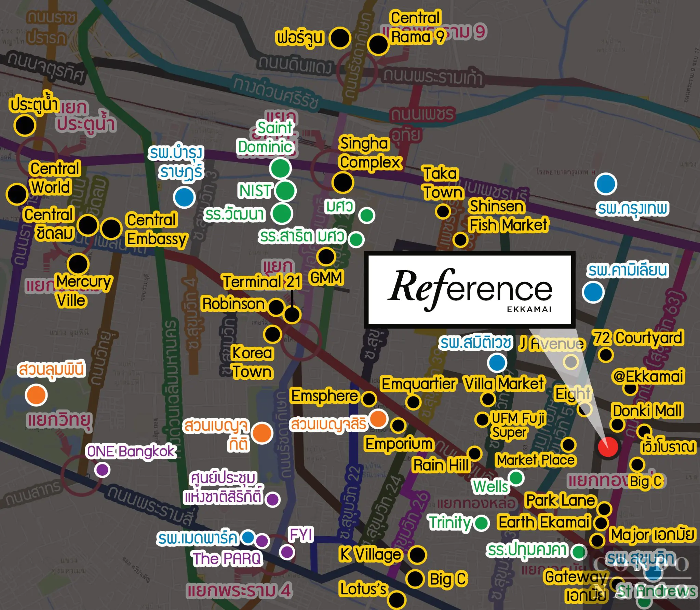
Task: Click the Emsphere black marker dot
Action: 369,399
